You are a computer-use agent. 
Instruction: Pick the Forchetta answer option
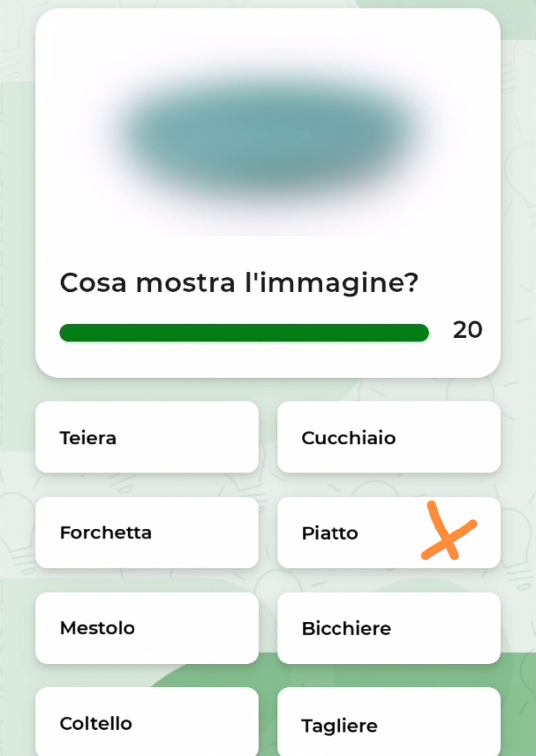(x=147, y=532)
